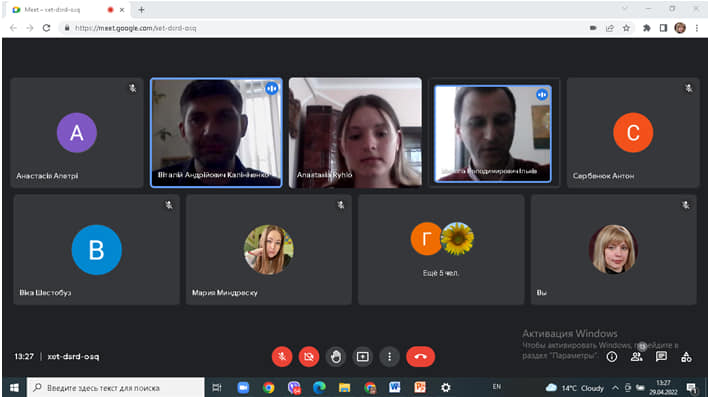Image resolution: width=708 pixels, height=397 pixels.
Task: Leave the call with red hang-up button
Action: (420, 356)
